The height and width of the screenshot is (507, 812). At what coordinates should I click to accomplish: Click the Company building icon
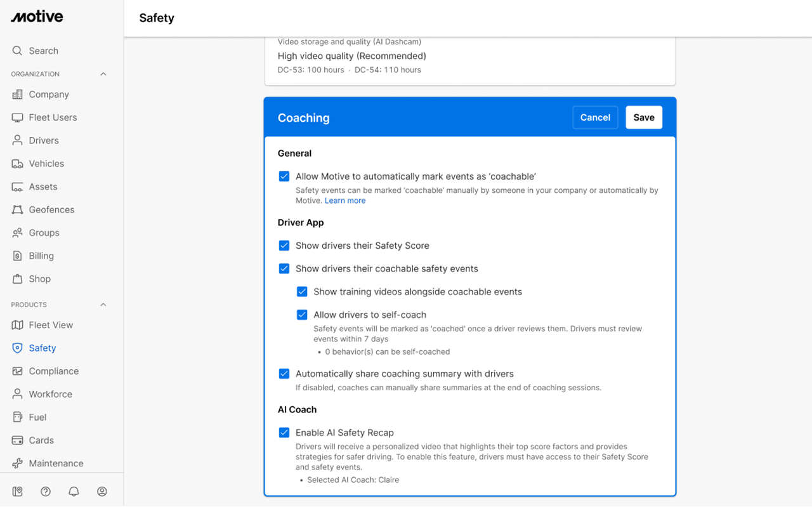[17, 95]
